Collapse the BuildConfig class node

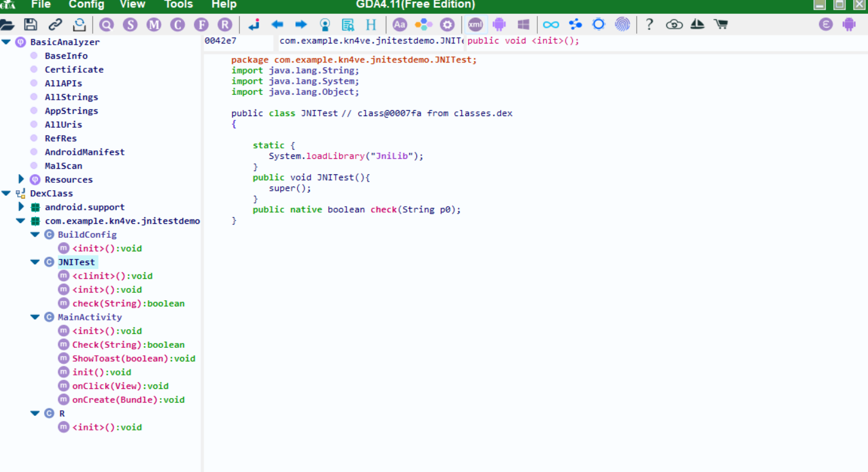[x=35, y=235]
